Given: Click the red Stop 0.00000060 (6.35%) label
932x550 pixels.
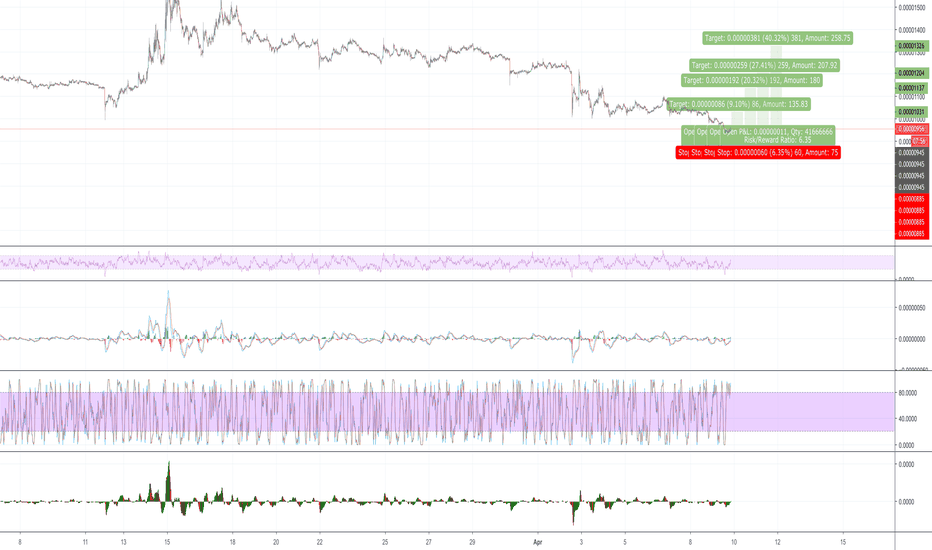Looking at the screenshot, I should coord(777,153).
